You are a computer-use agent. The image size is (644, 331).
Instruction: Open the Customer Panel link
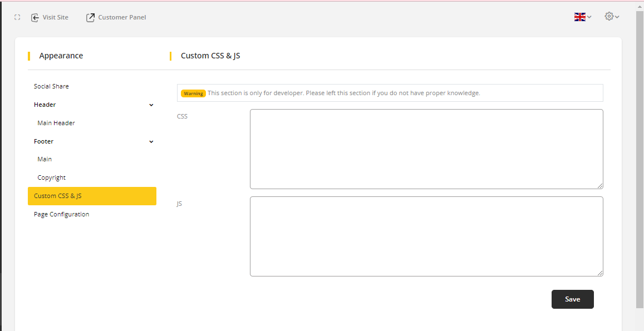click(122, 17)
